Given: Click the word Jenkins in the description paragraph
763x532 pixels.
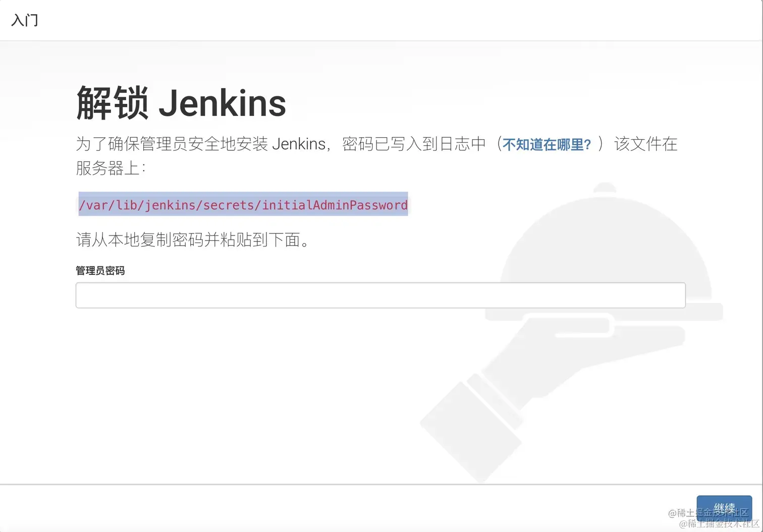Looking at the screenshot, I should pos(299,144).
